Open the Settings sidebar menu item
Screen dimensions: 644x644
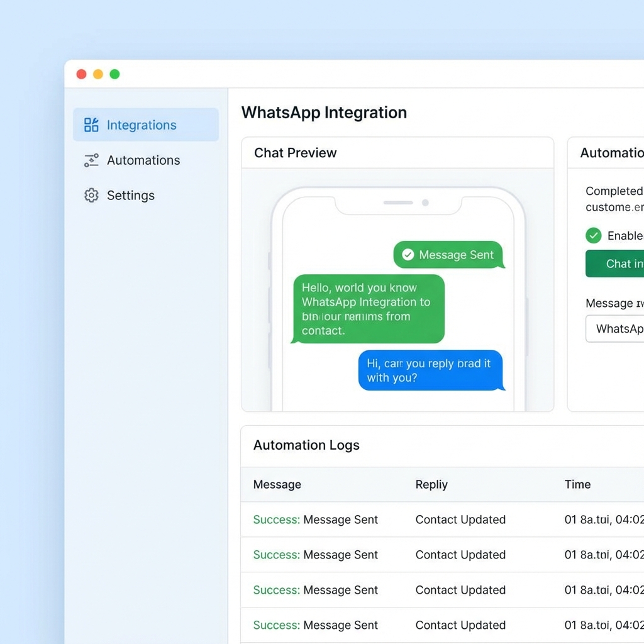tap(130, 196)
